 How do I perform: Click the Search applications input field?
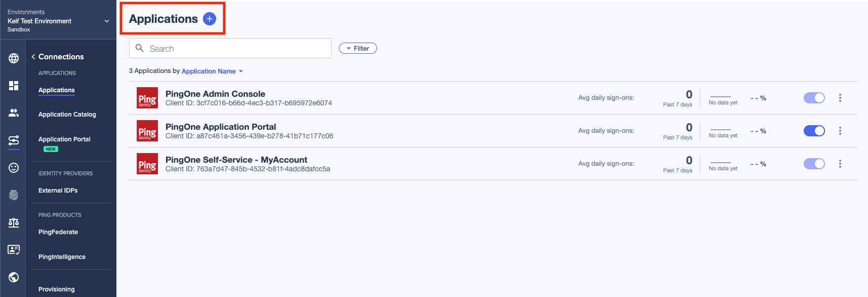click(230, 48)
